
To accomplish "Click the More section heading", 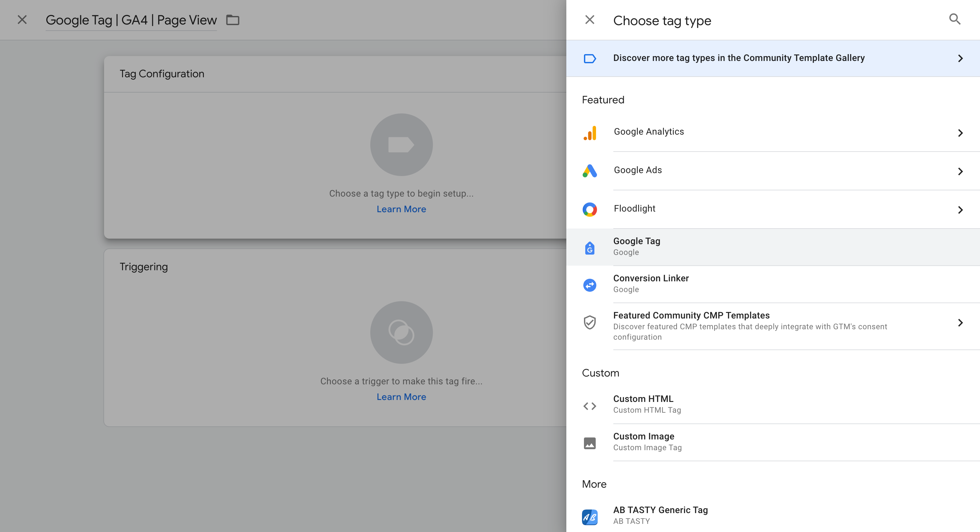I will 594,484.
